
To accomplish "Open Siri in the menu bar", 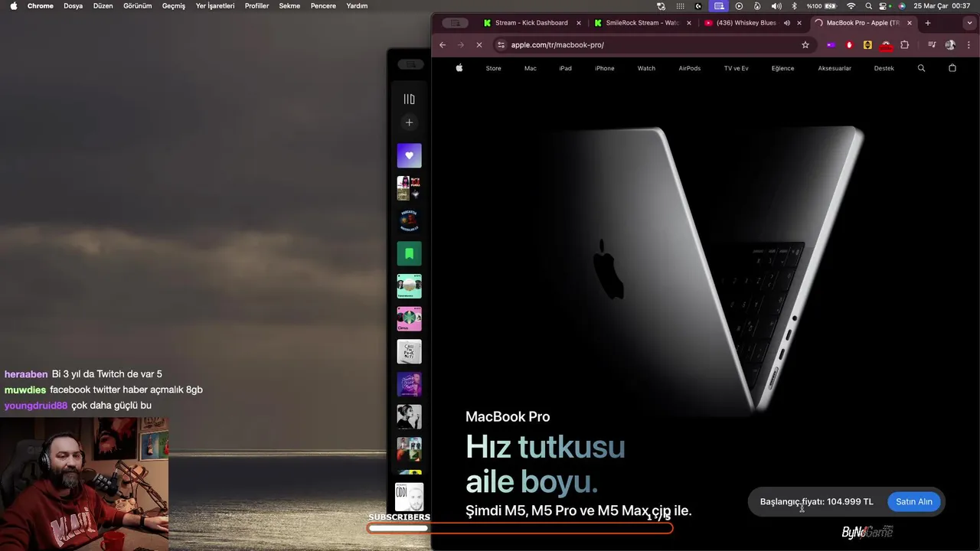I will click(x=902, y=5).
